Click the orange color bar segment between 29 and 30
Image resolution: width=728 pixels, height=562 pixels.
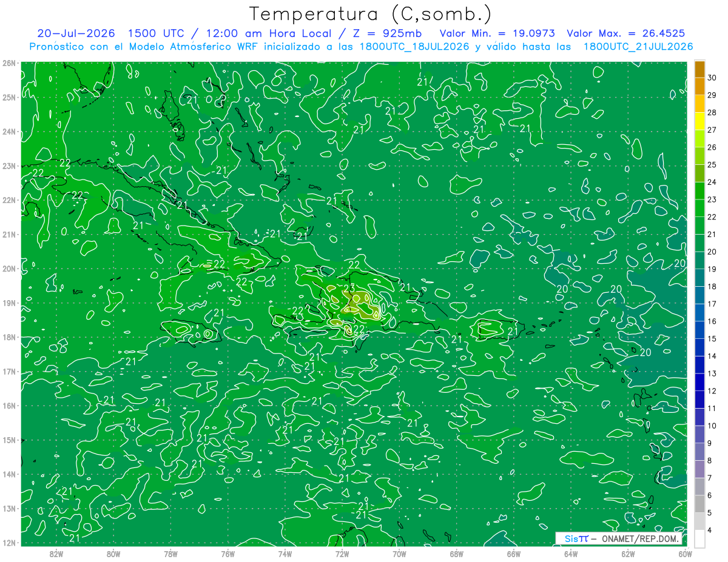[699, 87]
